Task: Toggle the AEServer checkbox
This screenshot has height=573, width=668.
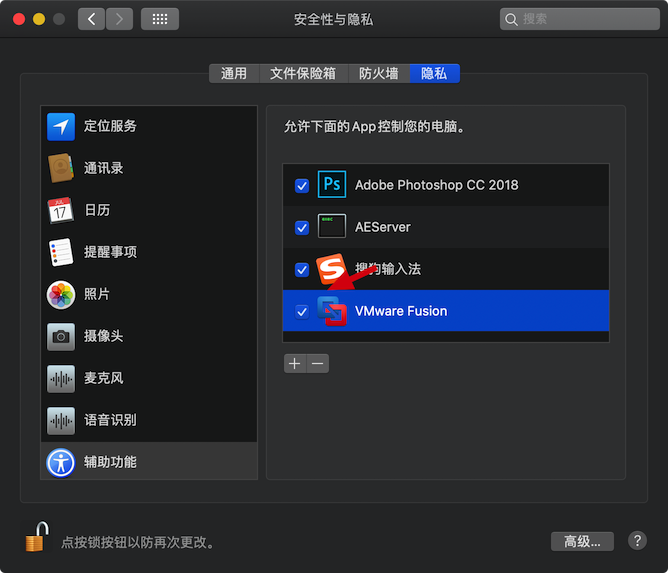Action: click(x=302, y=227)
